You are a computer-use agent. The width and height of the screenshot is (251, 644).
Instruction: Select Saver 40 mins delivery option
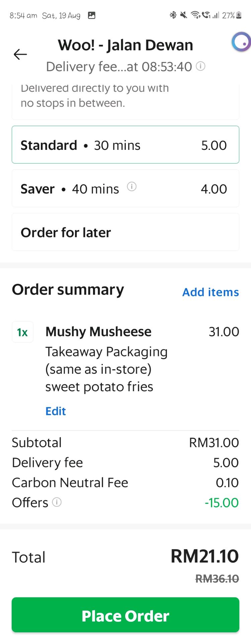point(125,188)
